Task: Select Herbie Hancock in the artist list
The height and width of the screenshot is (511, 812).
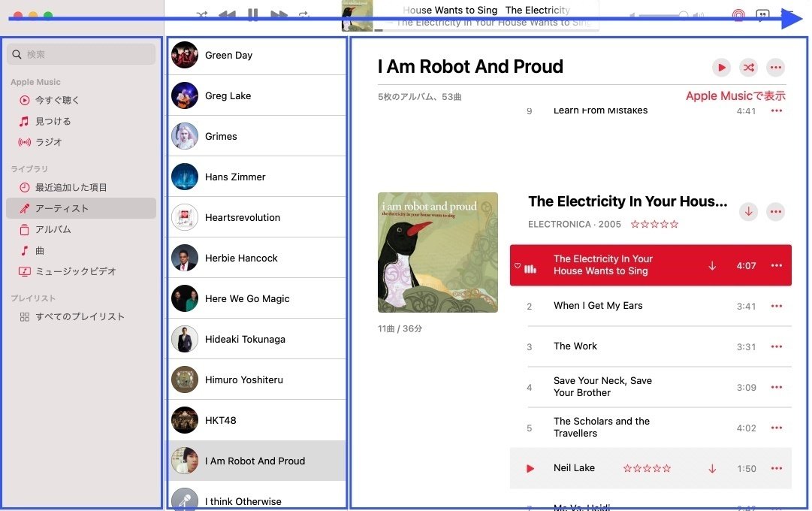Action: [256, 258]
